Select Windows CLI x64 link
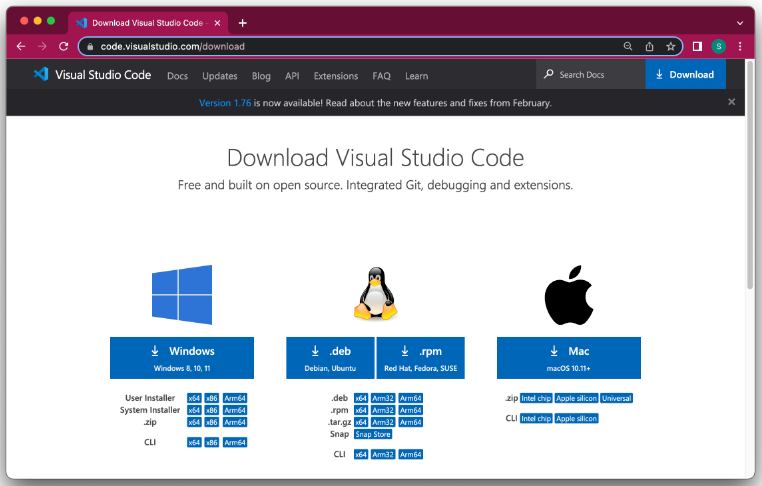 [x=194, y=442]
